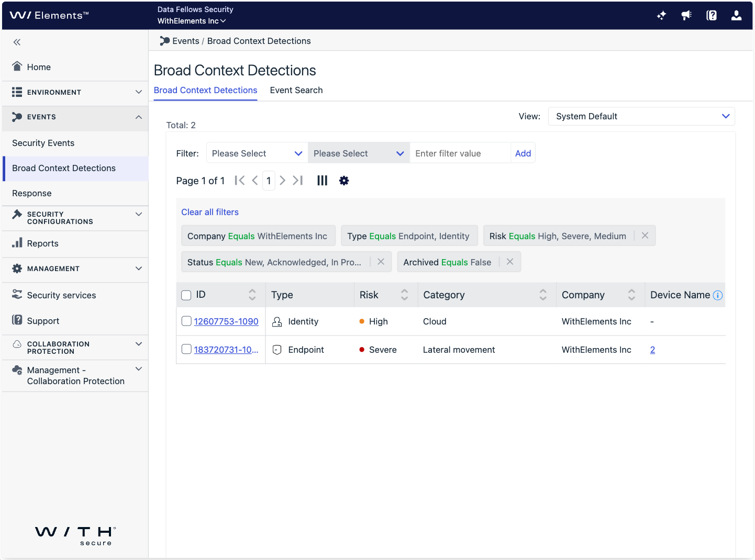Click Device Name info icon
The width and height of the screenshot is (755, 560).
(x=718, y=295)
